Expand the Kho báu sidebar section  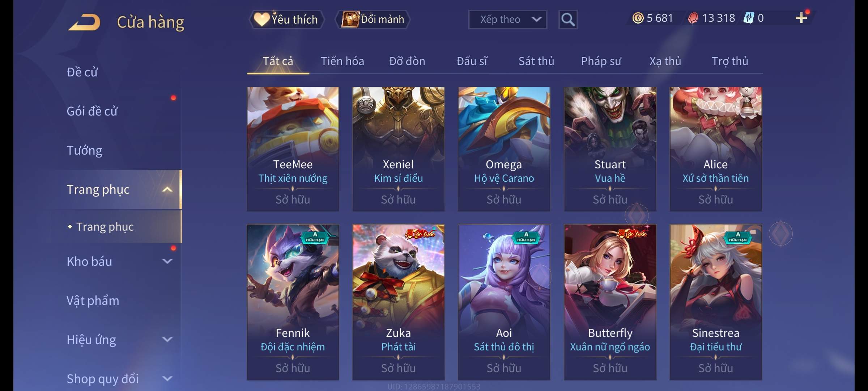pos(167,261)
